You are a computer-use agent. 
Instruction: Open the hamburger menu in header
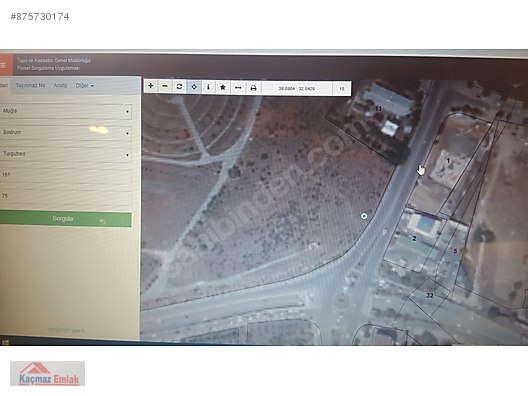click(x=4, y=65)
